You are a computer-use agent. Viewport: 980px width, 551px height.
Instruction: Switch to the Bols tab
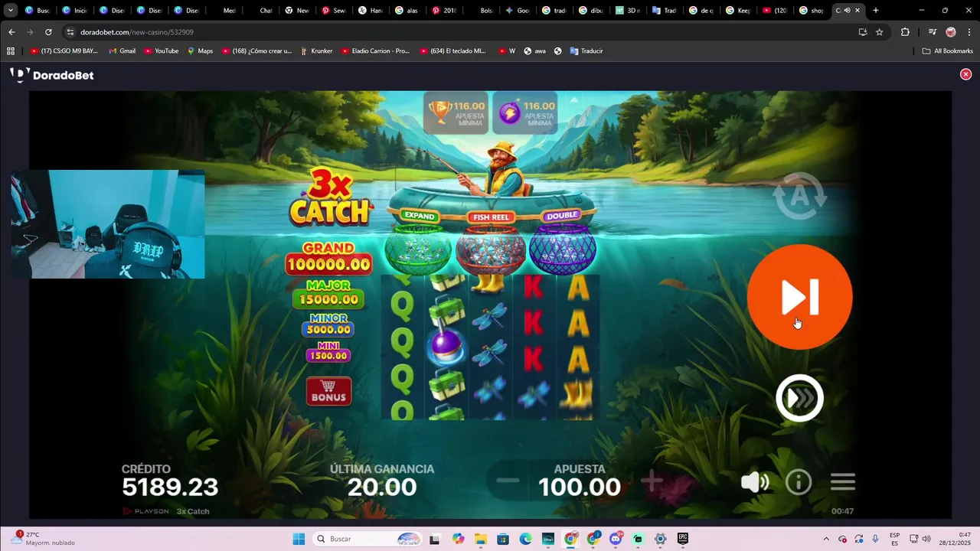coord(482,11)
